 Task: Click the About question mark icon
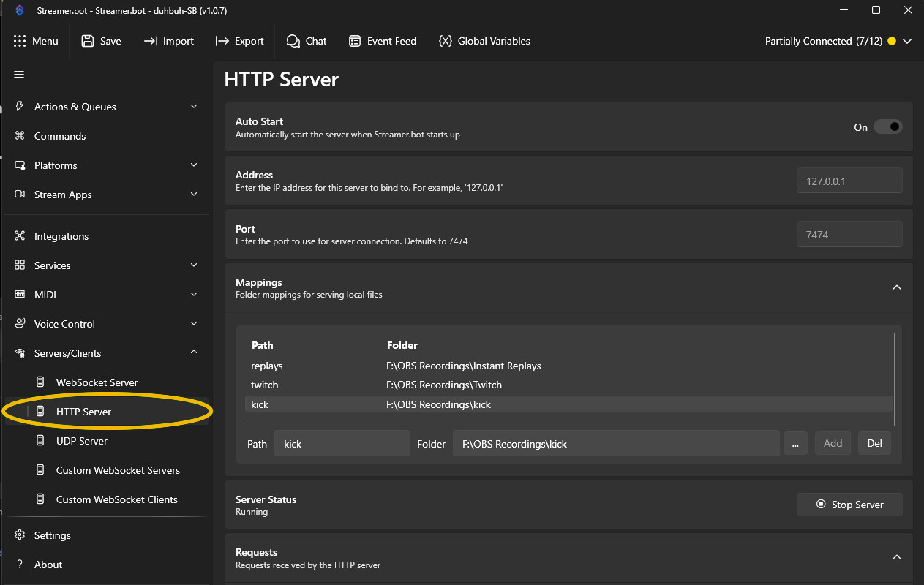[20, 565]
